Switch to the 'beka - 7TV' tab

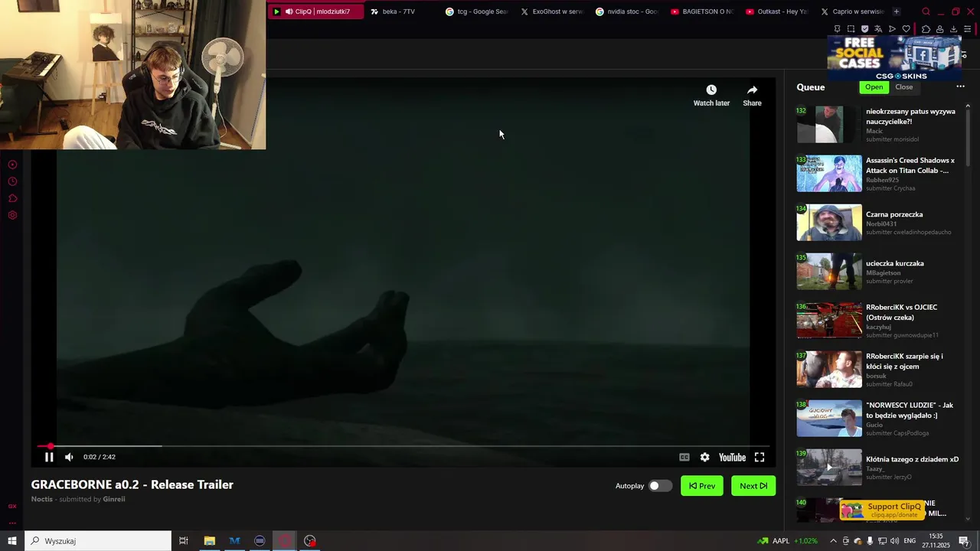398,11
